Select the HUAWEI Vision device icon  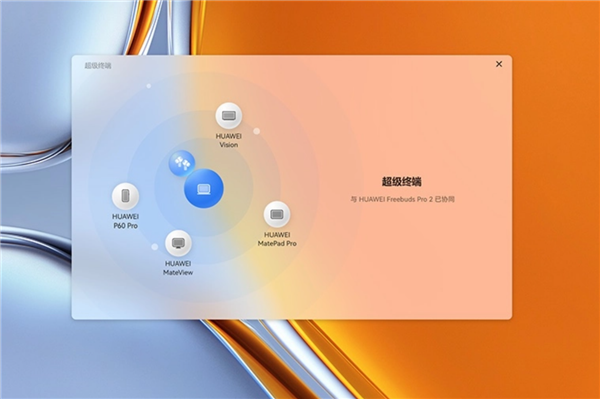tap(228, 115)
